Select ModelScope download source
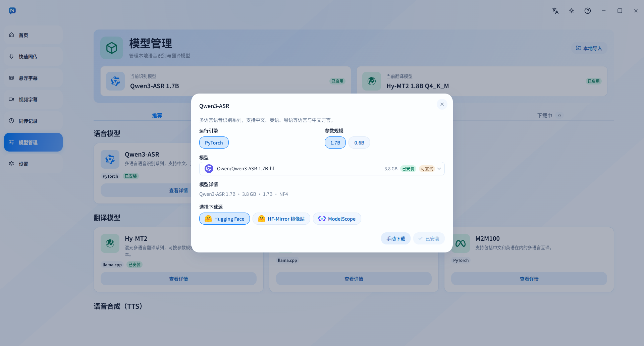The height and width of the screenshot is (346, 644). point(337,219)
